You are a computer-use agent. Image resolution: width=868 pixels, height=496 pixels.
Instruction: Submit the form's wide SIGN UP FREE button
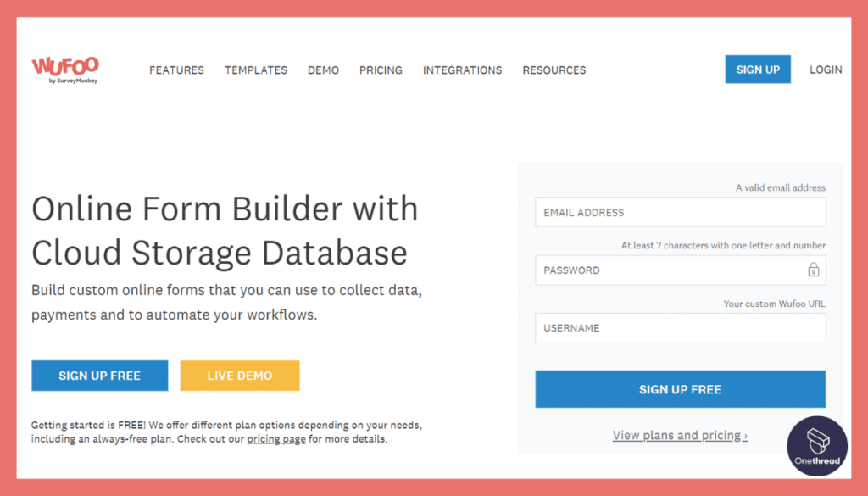tap(681, 389)
